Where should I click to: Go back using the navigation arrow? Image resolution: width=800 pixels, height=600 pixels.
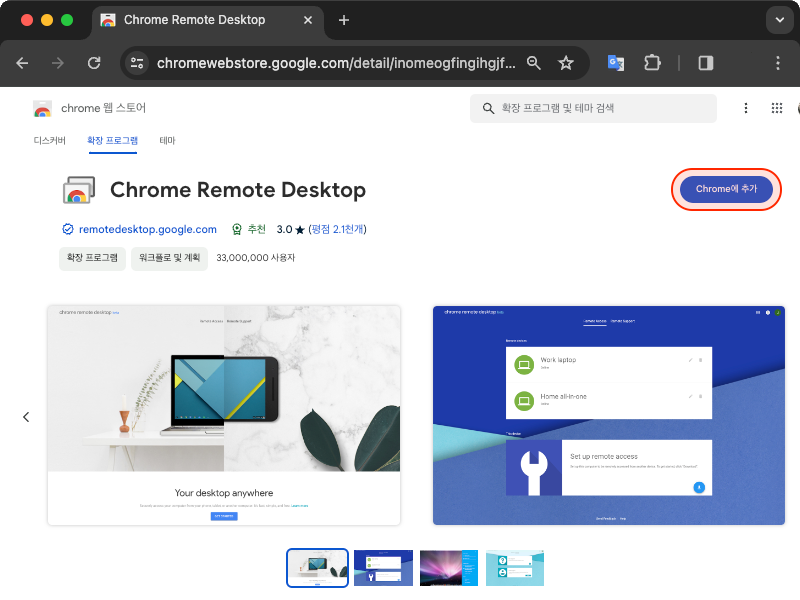22,62
